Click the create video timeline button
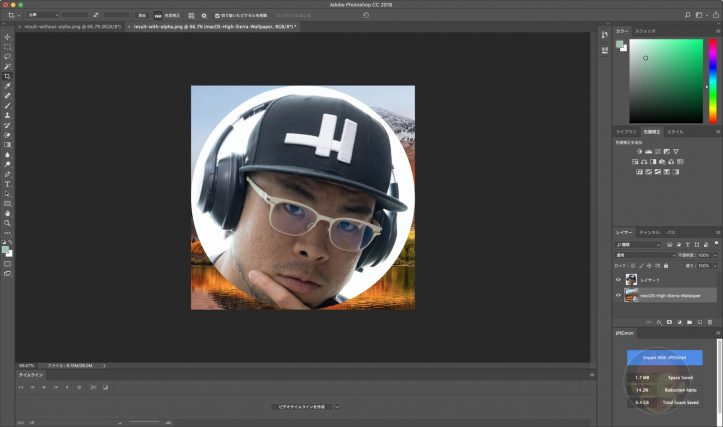 [300, 407]
